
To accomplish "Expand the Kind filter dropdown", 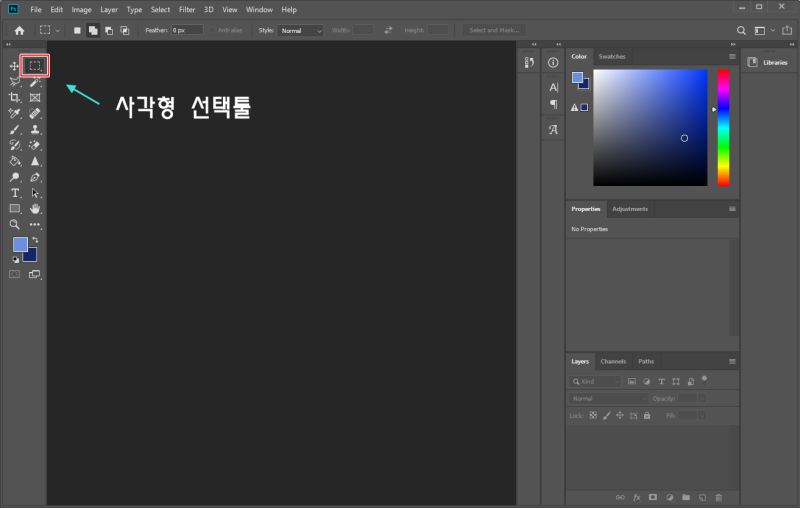I will click(x=596, y=382).
